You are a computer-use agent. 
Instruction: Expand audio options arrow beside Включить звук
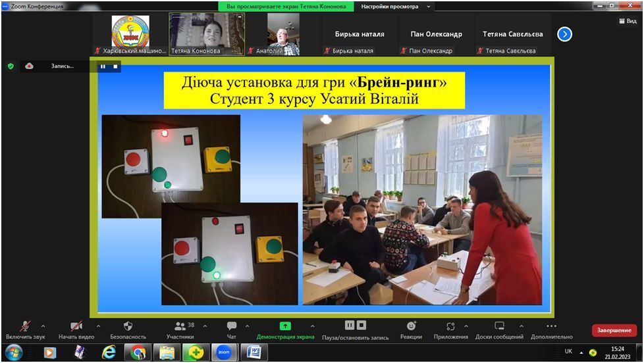coord(43,326)
